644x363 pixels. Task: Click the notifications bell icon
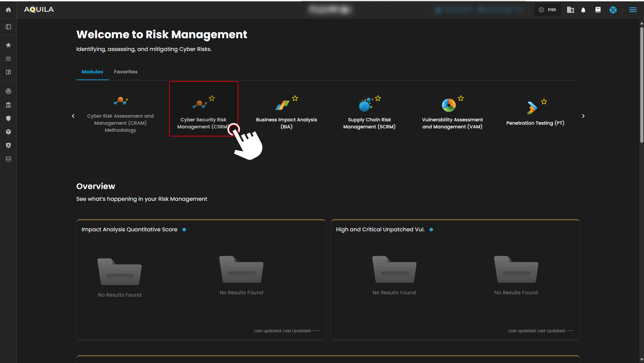583,10
